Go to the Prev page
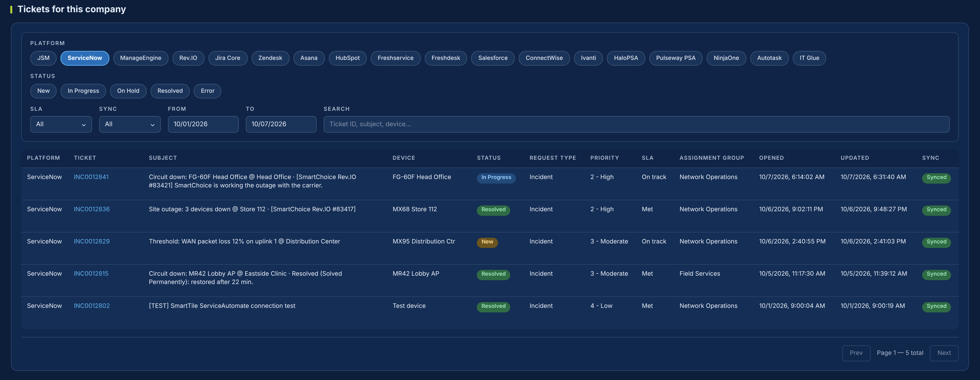Screen dimensions: 980x380 point(856,353)
